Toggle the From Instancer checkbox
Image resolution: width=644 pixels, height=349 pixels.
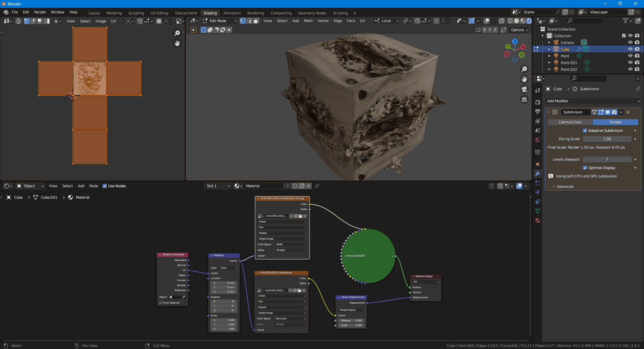161,303
